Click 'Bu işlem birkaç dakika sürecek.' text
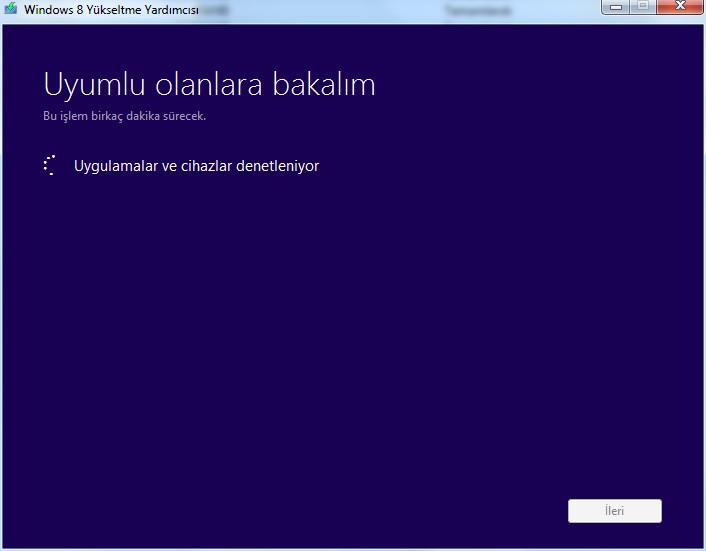Screen dimensions: 706x551 point(125,116)
